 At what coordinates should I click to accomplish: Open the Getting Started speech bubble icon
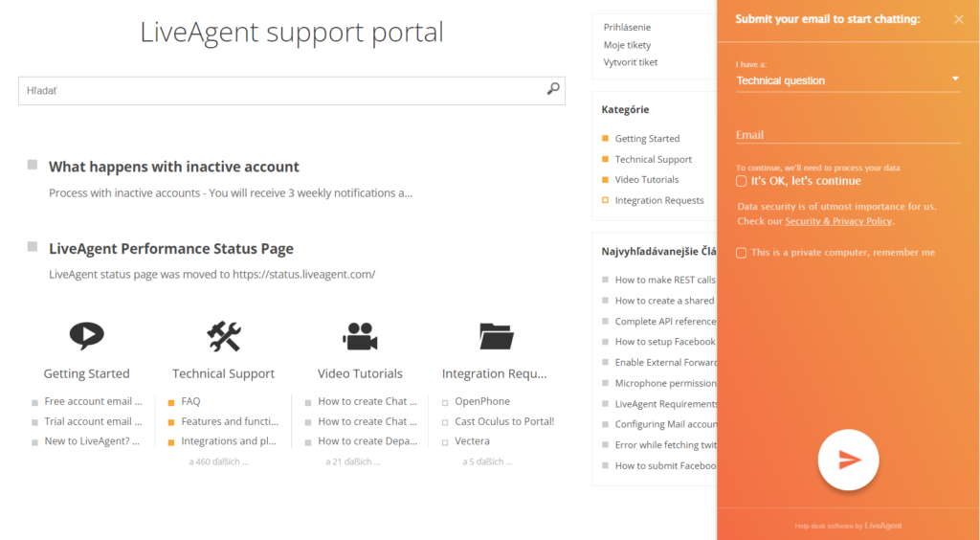coord(86,336)
